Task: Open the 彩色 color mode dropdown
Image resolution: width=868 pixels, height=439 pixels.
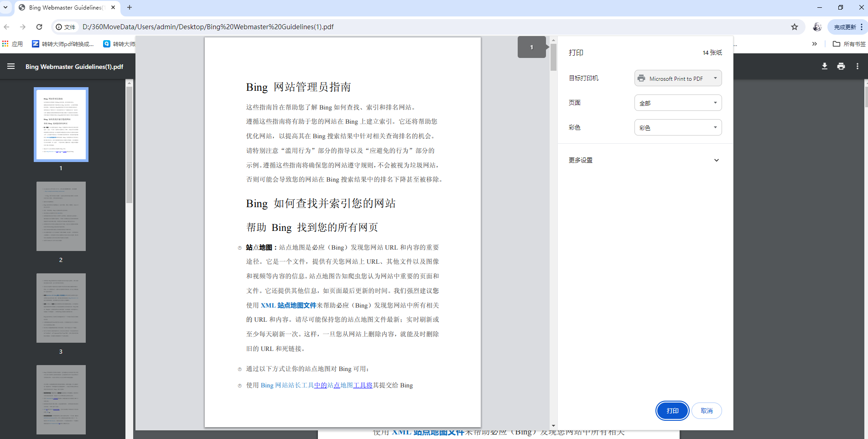Action: [678, 127]
